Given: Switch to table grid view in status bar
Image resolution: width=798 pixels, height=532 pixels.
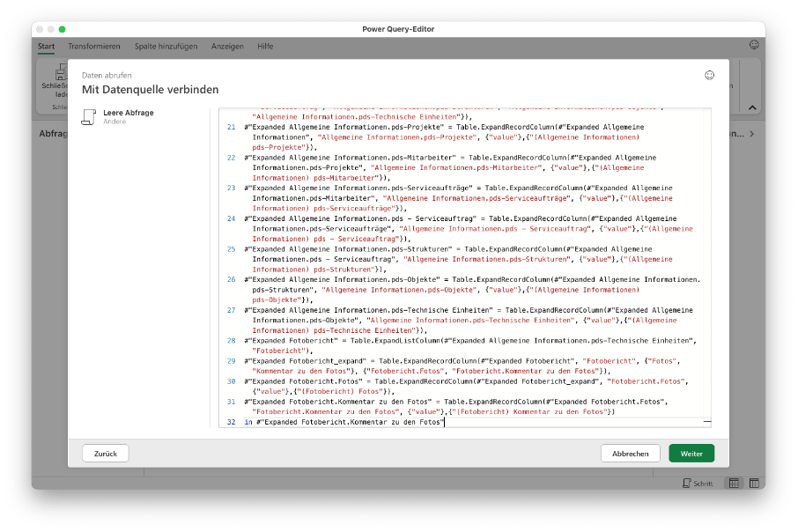Looking at the screenshot, I should coord(734,484).
